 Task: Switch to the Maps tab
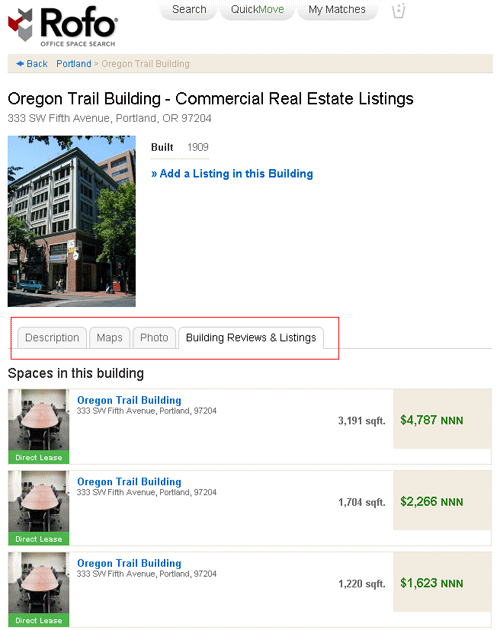109,338
